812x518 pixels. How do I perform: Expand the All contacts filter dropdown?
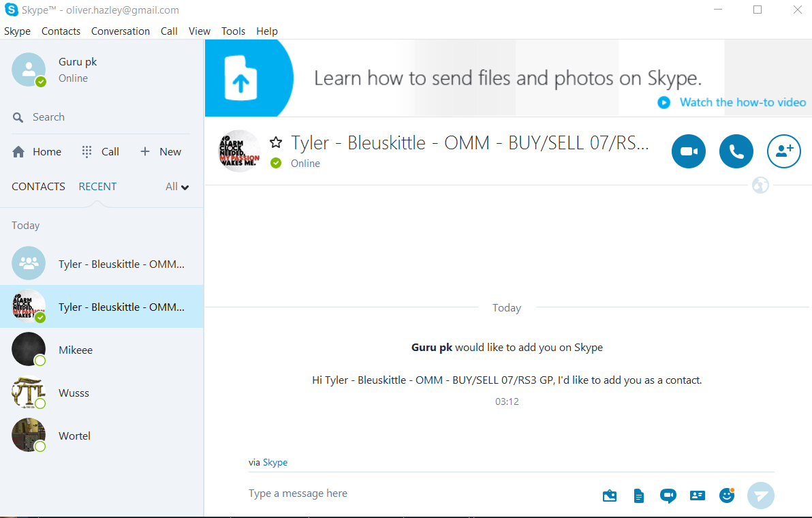click(x=177, y=187)
